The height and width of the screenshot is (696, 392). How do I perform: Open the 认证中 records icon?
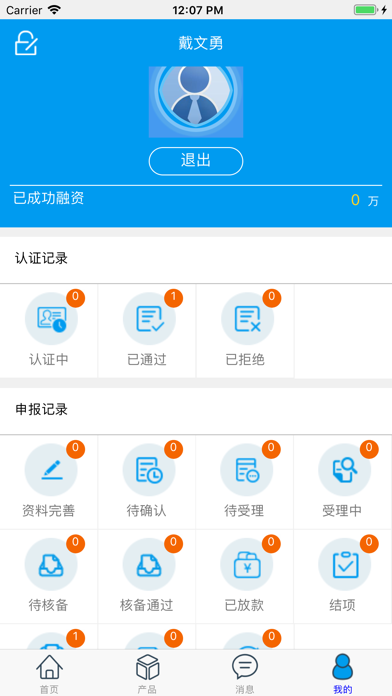pos(51,319)
